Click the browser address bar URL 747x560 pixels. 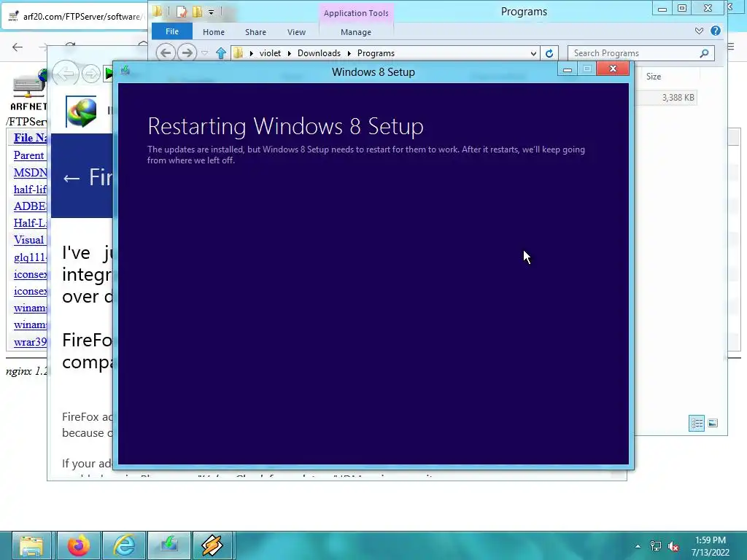82,17
